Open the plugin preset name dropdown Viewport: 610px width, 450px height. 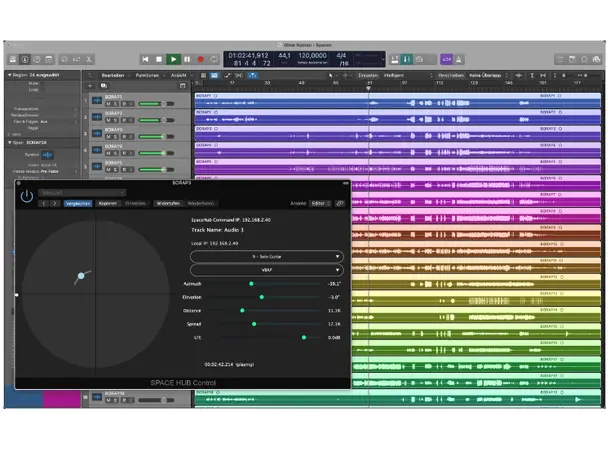[82, 192]
